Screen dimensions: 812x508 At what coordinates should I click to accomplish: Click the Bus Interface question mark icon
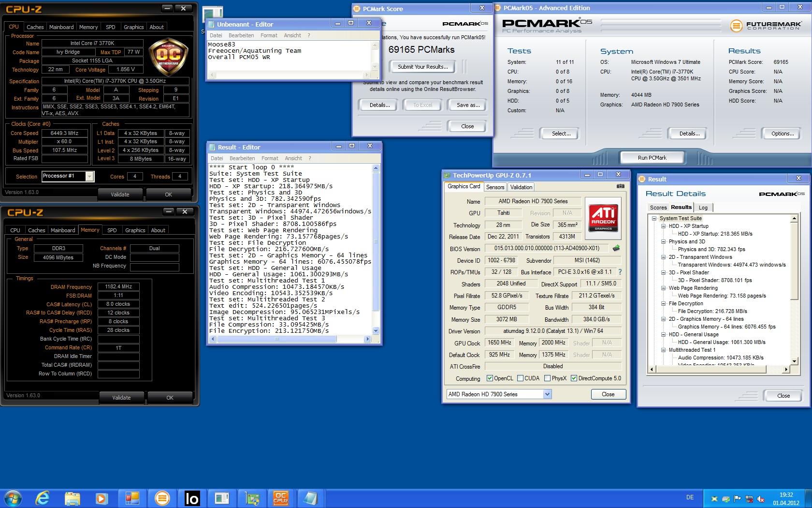coord(620,272)
